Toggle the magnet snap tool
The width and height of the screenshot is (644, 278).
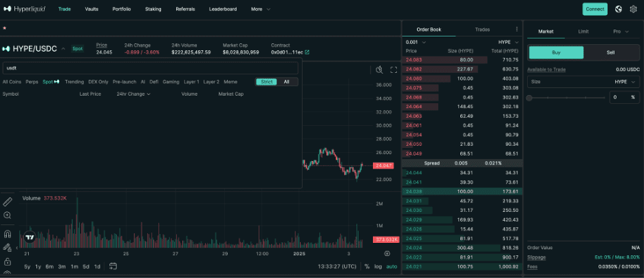click(8, 235)
